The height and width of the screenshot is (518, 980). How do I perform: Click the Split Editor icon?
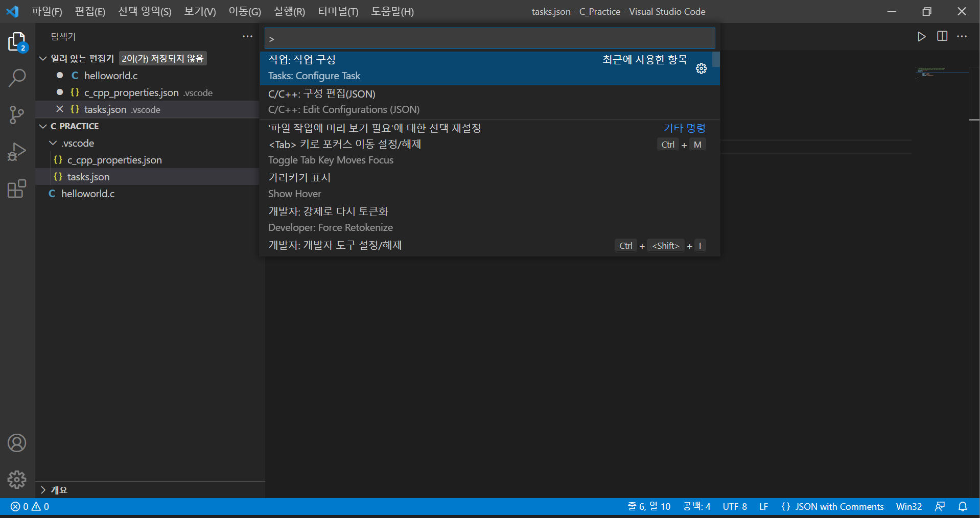coord(942,36)
